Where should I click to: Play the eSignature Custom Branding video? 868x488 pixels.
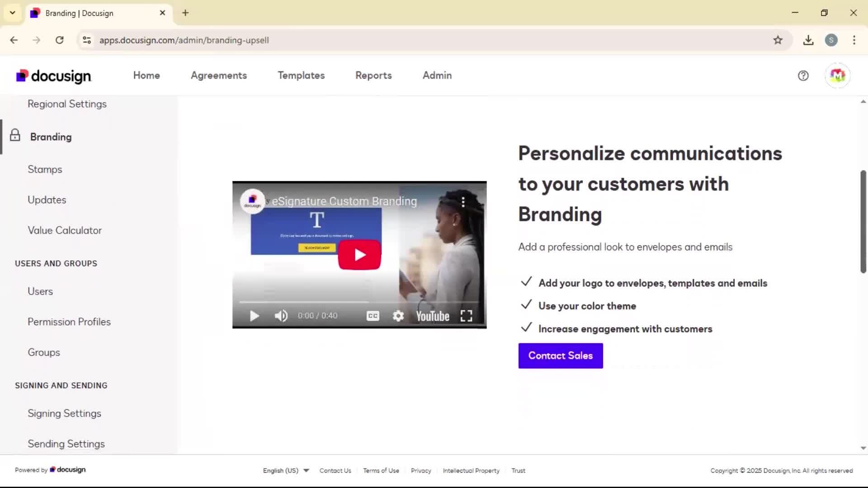pyautogui.click(x=359, y=255)
